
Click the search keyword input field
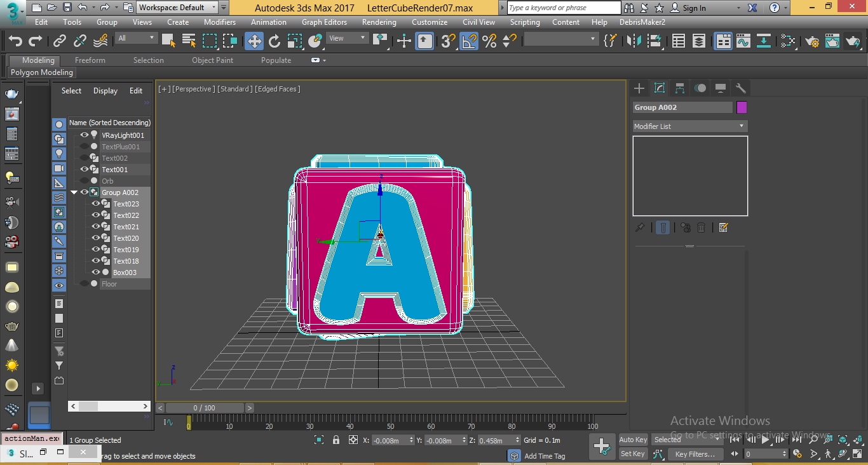[564, 8]
